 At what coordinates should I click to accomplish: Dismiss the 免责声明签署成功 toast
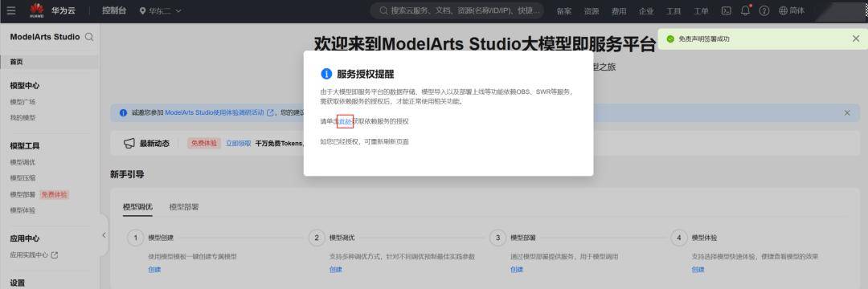pos(856,39)
